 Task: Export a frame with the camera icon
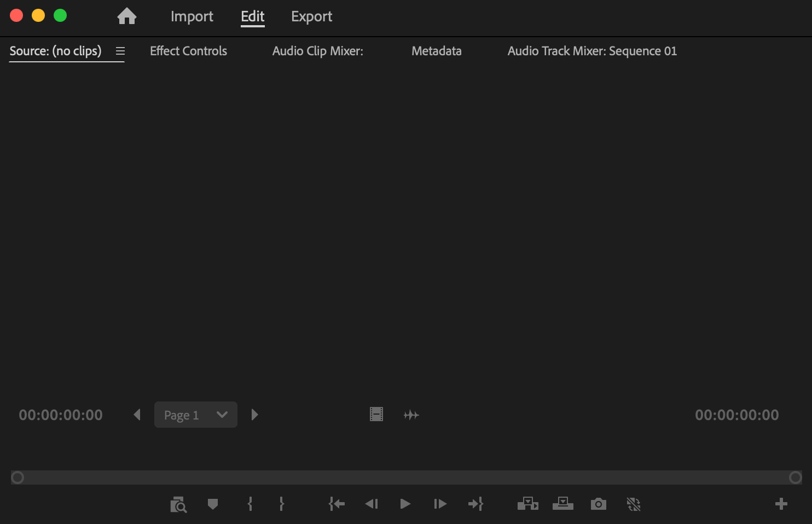pyautogui.click(x=598, y=504)
